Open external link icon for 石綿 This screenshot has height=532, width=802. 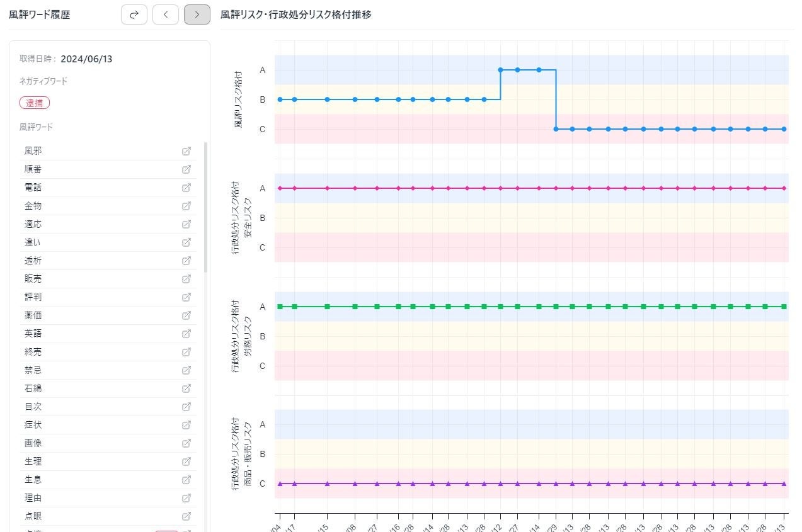(186, 388)
